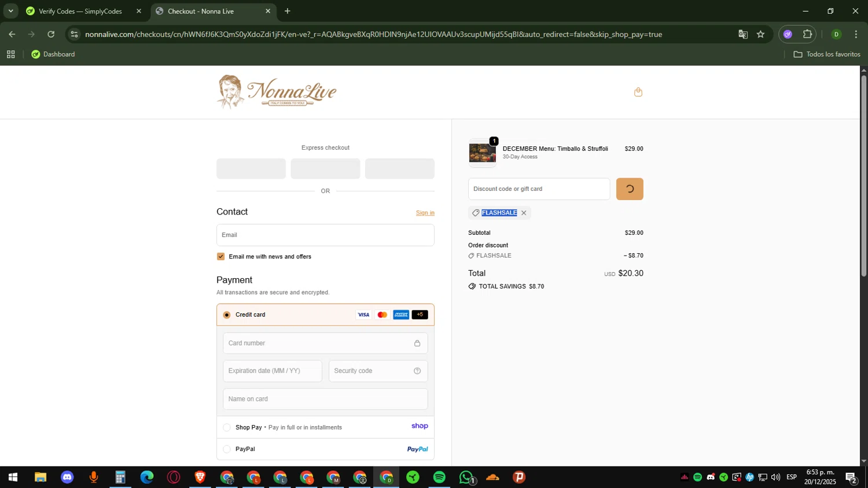
Task: Expand the tab search dropdown arrow
Action: coord(10,11)
